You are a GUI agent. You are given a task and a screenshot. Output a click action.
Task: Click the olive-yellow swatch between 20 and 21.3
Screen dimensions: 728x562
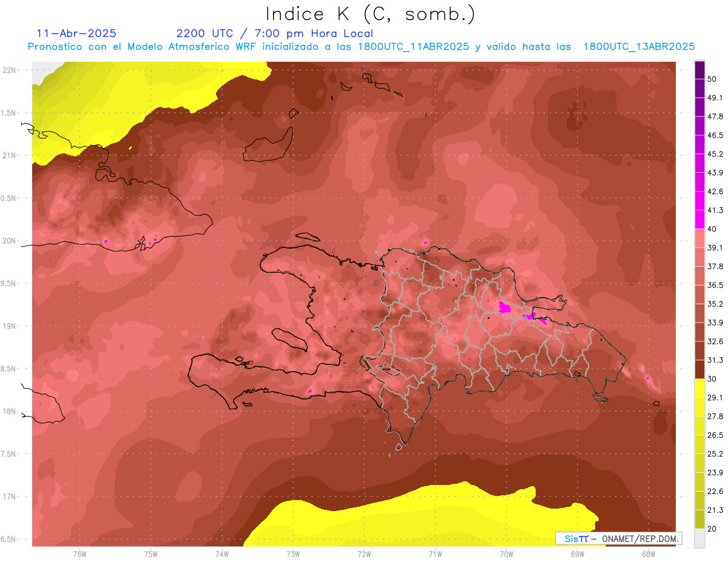pos(699,519)
